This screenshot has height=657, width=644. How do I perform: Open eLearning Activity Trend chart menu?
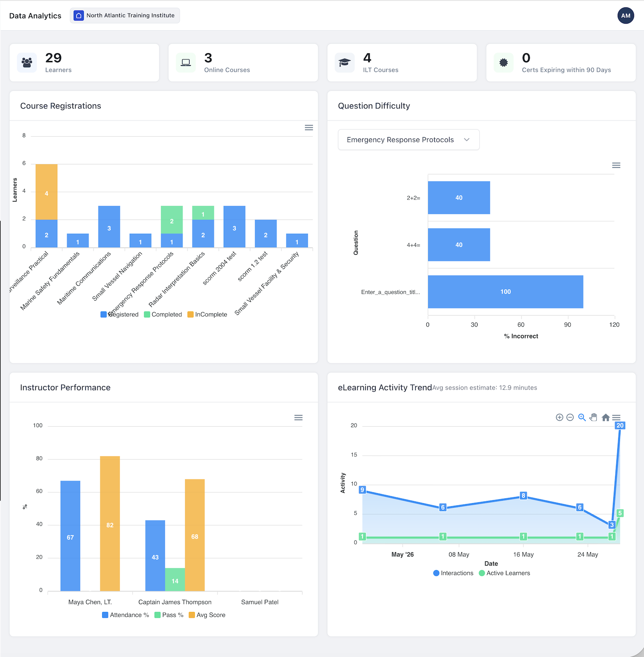point(616,418)
